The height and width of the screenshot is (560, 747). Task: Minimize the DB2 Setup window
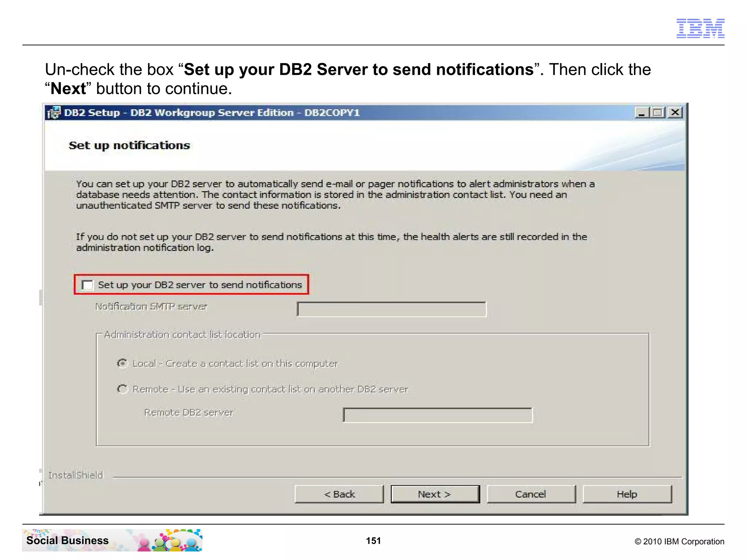[x=642, y=113]
